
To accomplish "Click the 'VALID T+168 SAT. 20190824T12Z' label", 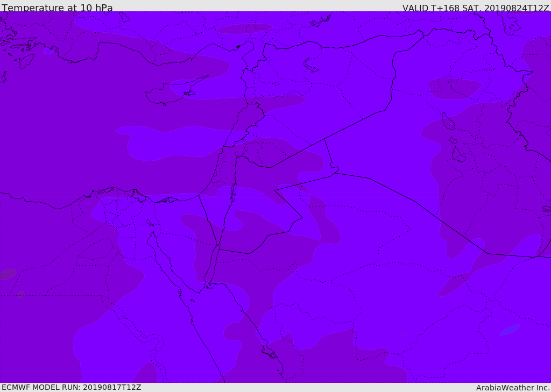I will pos(476,8).
